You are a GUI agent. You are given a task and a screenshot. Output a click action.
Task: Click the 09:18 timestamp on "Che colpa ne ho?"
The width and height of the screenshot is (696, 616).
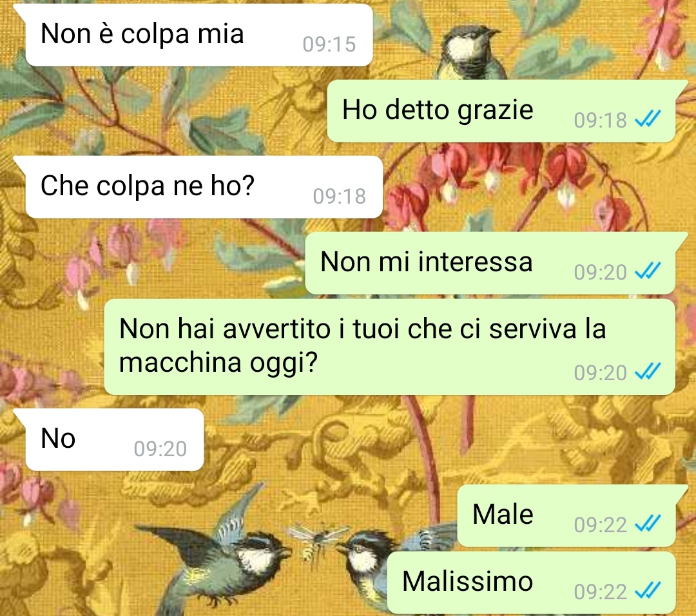(339, 196)
